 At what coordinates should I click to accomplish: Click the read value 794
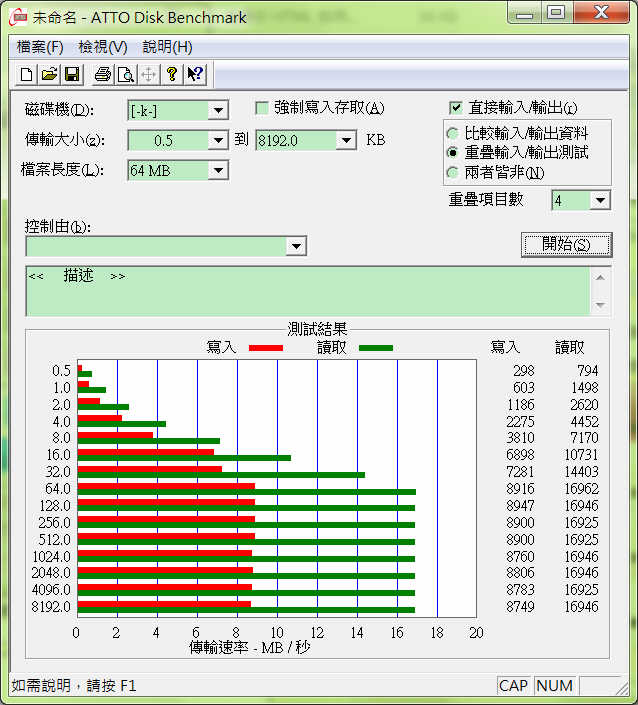click(x=587, y=371)
